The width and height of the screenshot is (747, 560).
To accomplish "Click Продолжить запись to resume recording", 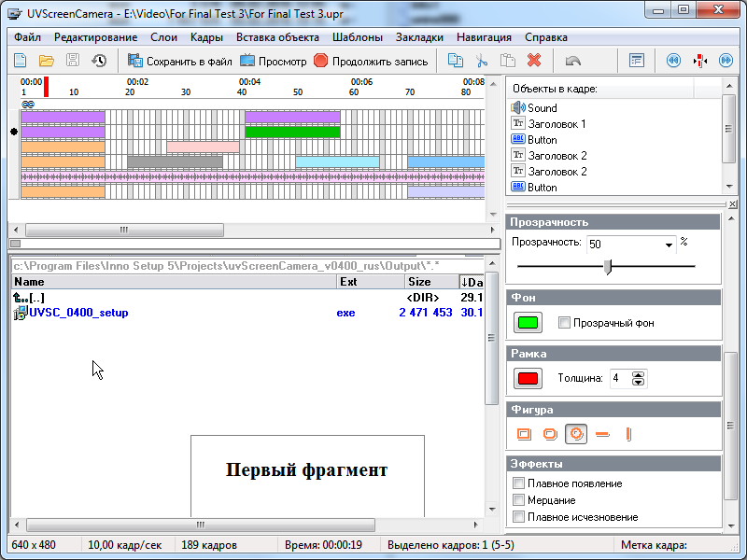I will tap(371, 62).
